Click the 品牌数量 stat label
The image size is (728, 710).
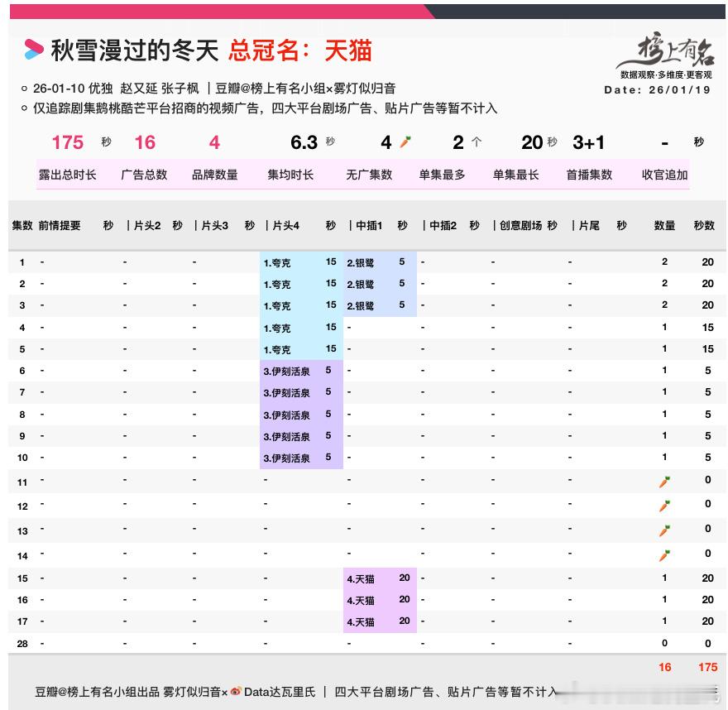[215, 175]
